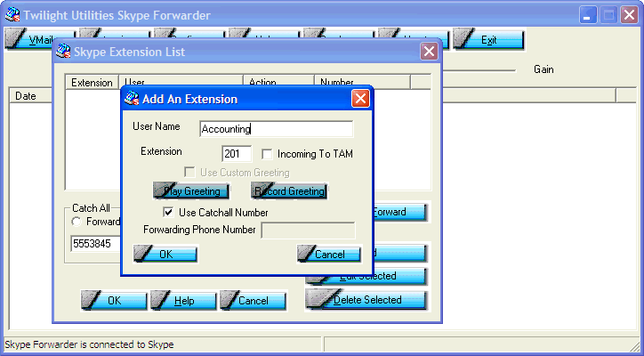Click status text 'Skype Forwarder is connected to Skype'
The width and height of the screenshot is (644, 356).
tap(89, 344)
